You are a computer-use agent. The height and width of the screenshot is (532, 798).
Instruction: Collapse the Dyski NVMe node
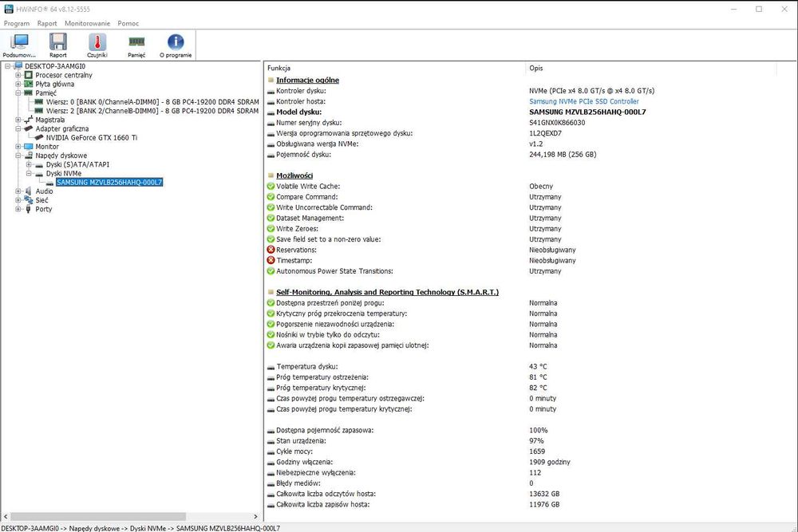click(x=29, y=173)
